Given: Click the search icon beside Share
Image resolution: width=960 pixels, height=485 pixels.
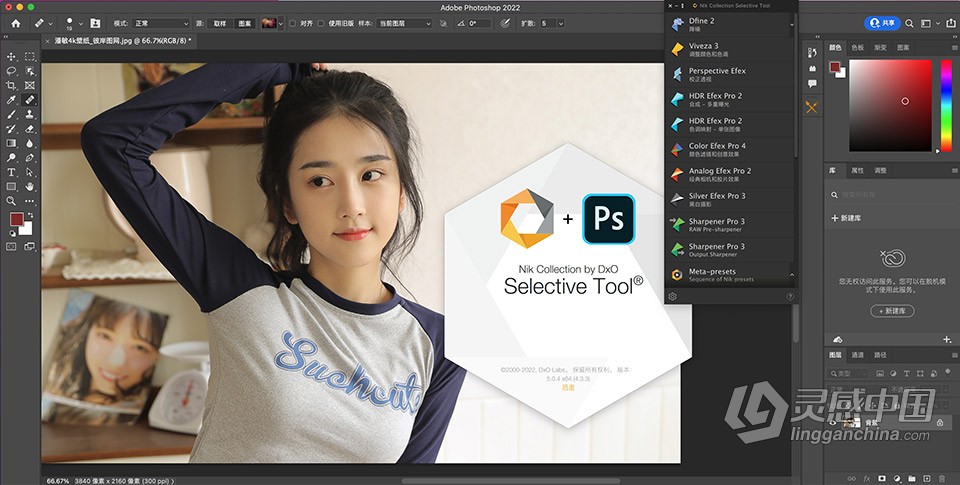Looking at the screenshot, I should (909, 23).
